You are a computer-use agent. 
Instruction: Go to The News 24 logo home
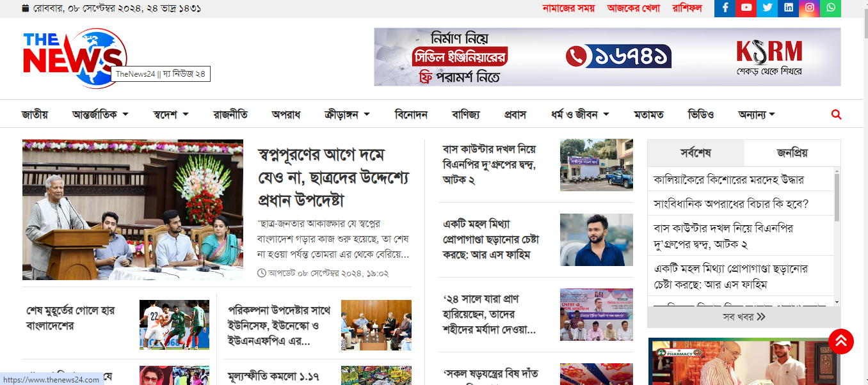[74, 58]
